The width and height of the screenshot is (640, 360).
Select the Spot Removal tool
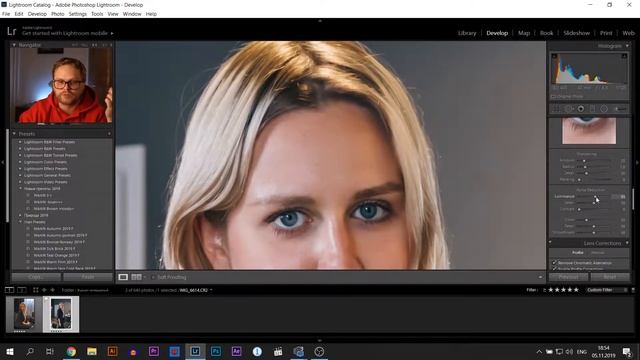(568, 109)
